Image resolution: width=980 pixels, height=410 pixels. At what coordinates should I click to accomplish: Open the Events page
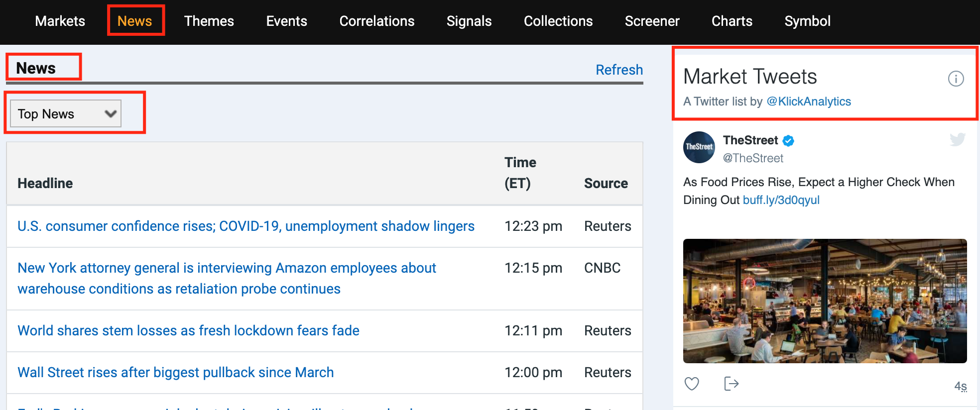pyautogui.click(x=286, y=21)
